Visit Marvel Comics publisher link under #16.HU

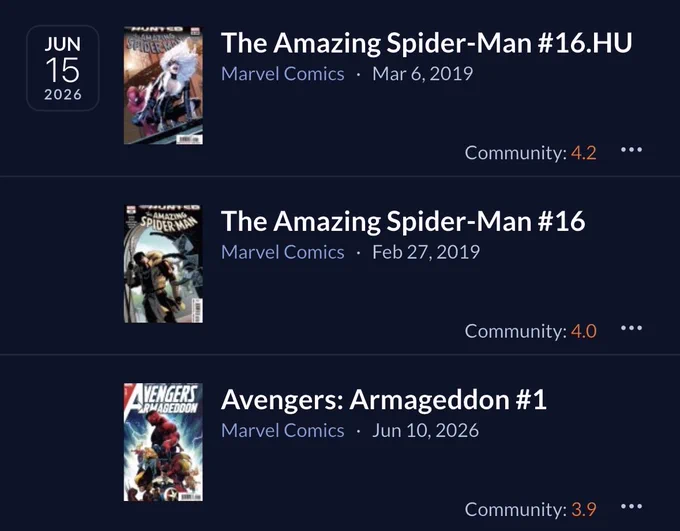point(283,74)
